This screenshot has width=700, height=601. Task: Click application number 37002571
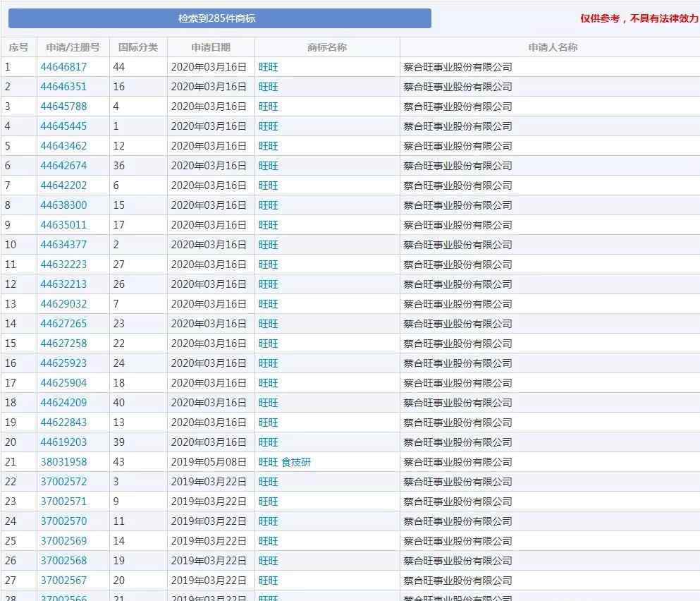coord(63,502)
